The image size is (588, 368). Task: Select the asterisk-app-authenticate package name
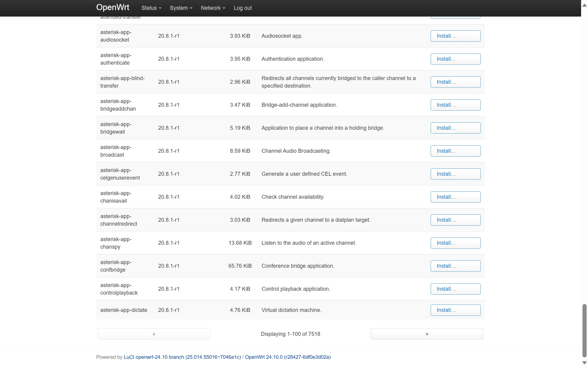point(116,59)
